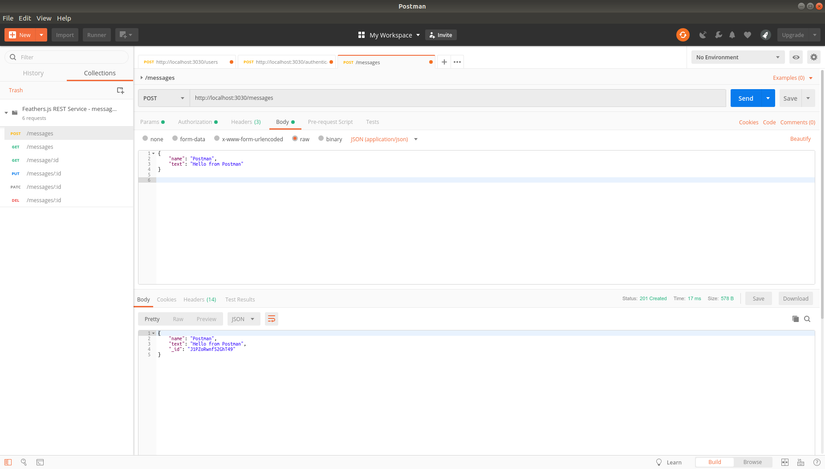Screen dimensions: 825x469
Task: Open the PUT /messages/:id request
Action: 67,173
